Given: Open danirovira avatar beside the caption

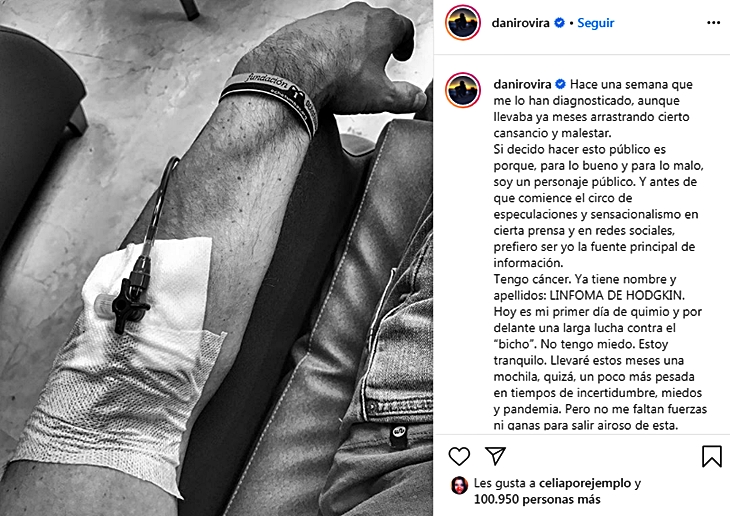Looking at the screenshot, I should click(463, 90).
